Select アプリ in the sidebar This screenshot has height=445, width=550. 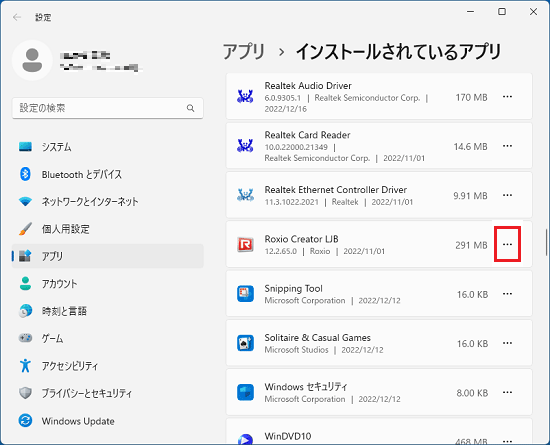click(x=108, y=256)
